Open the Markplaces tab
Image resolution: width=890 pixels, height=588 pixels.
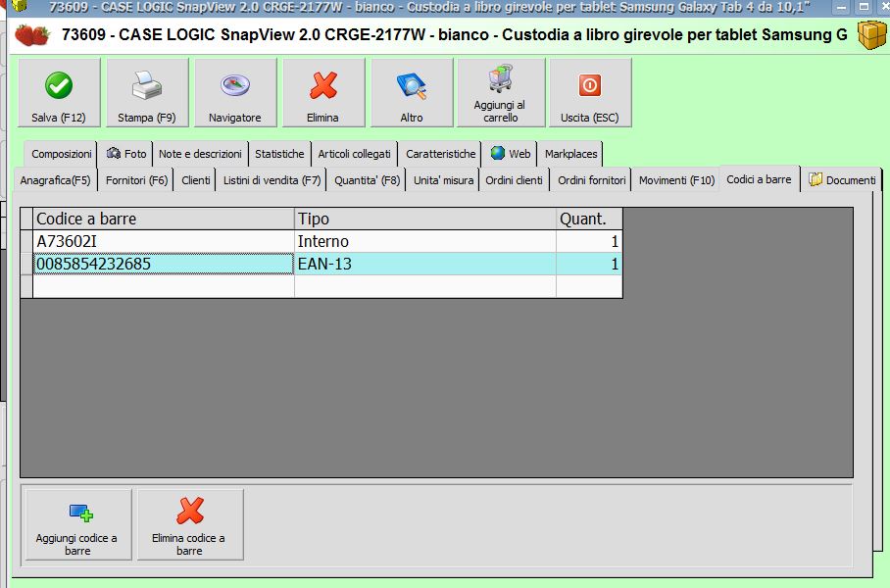(x=570, y=154)
